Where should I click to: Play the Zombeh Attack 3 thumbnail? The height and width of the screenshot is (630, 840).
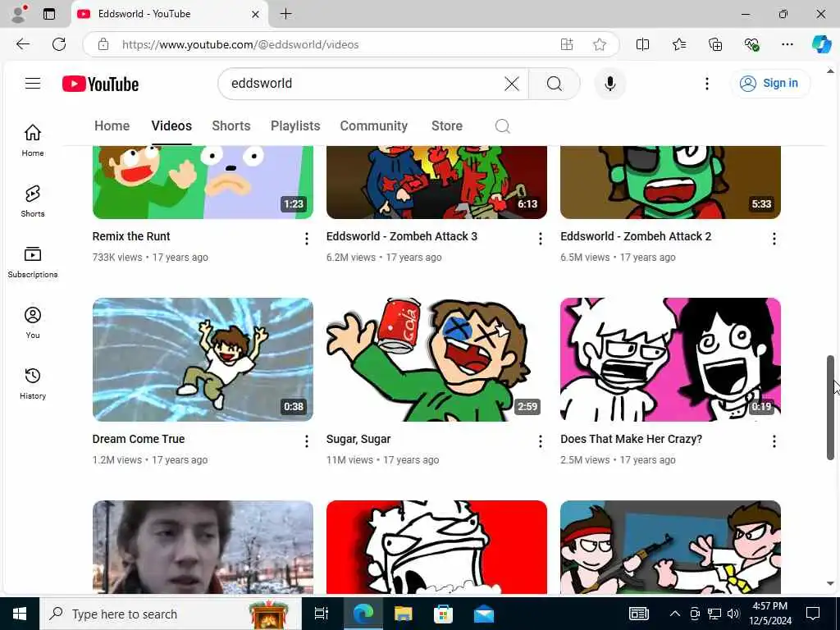coord(436,182)
